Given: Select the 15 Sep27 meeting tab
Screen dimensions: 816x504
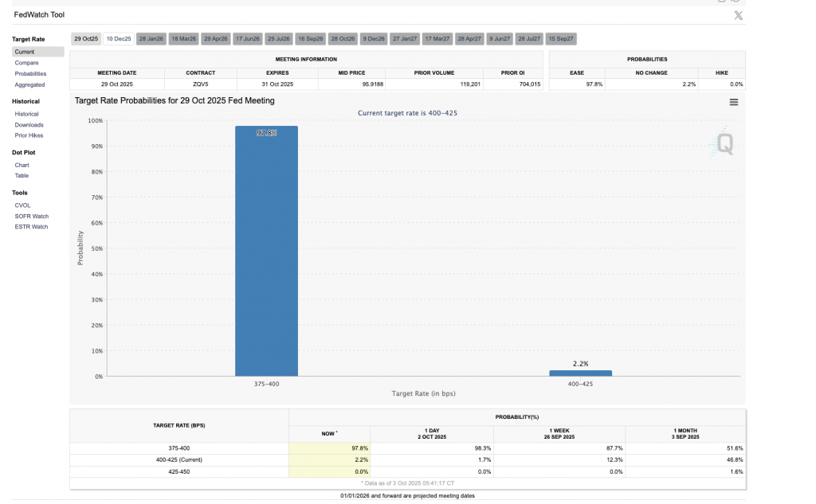Looking at the screenshot, I should click(561, 38).
